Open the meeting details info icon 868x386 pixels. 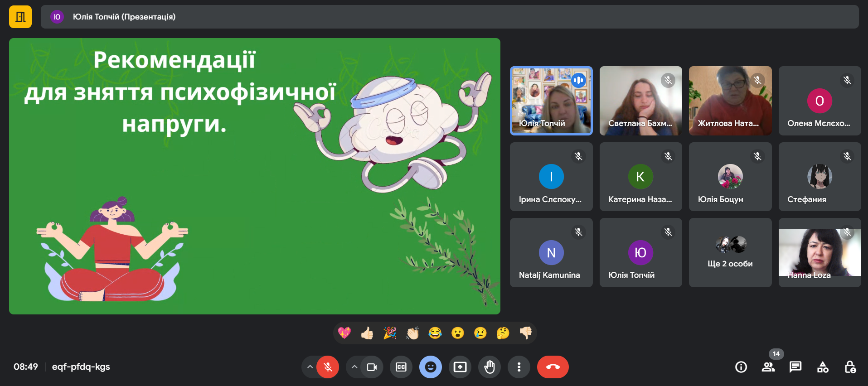click(x=741, y=367)
